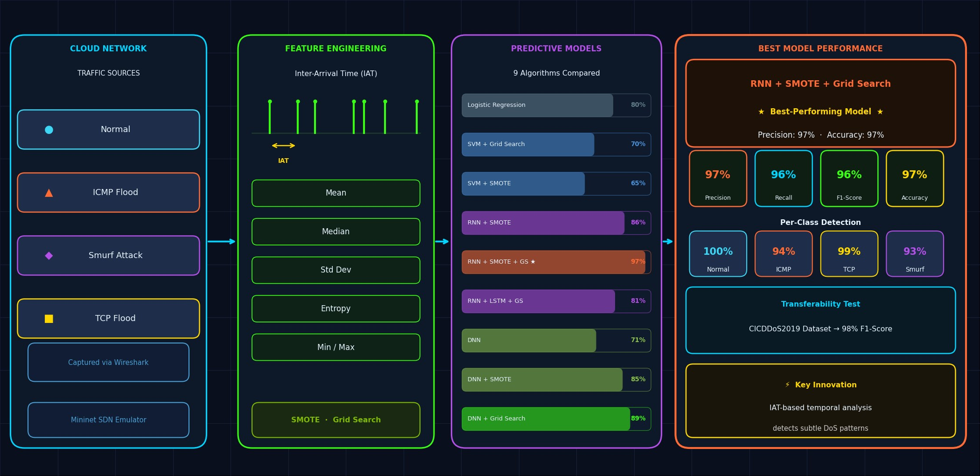The image size is (980, 476).
Task: Open the Mininet SDN Emulator box
Action: pyautogui.click(x=108, y=420)
